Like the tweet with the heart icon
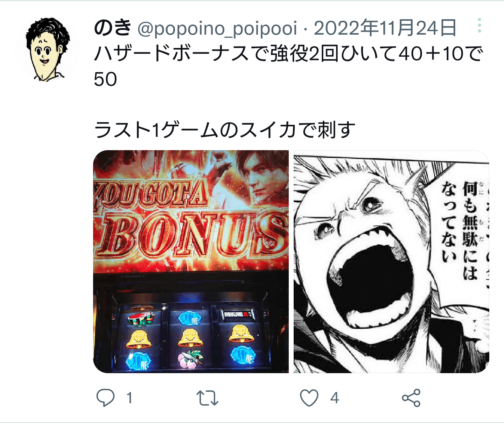 coord(309,398)
